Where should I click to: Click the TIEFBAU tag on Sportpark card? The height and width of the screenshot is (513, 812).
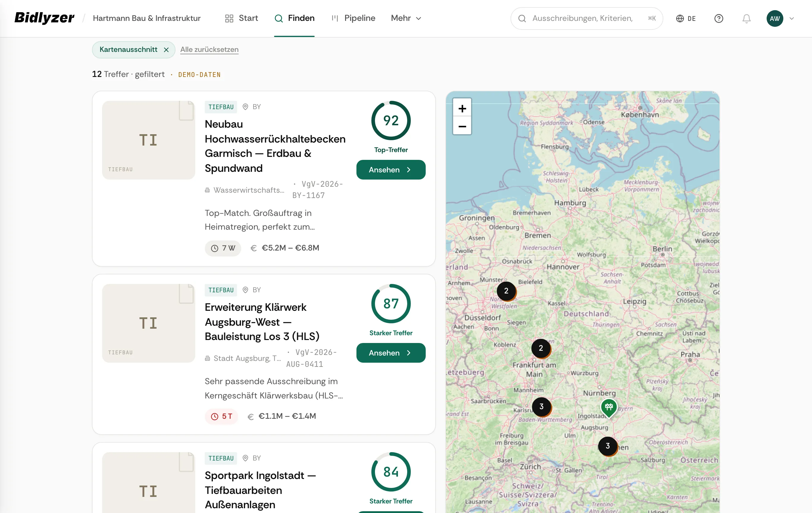point(221,458)
